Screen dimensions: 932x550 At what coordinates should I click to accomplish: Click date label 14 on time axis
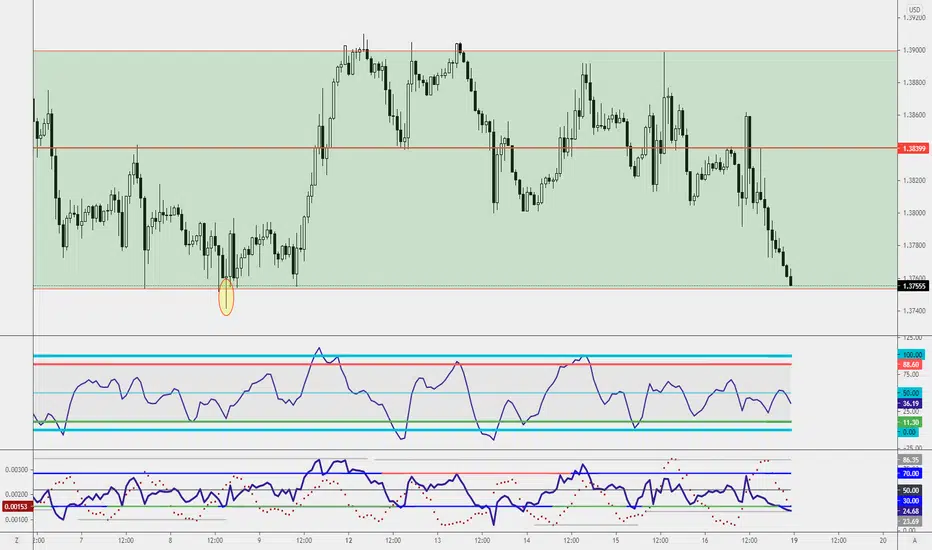[x=527, y=540]
